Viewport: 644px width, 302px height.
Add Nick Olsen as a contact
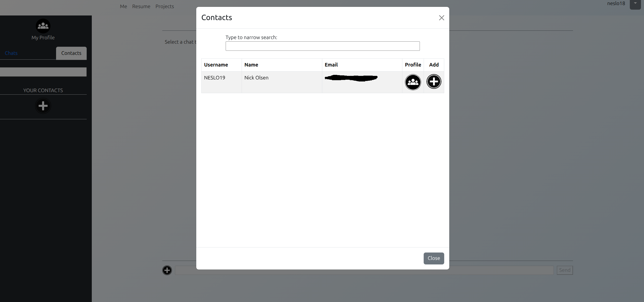[x=434, y=81]
